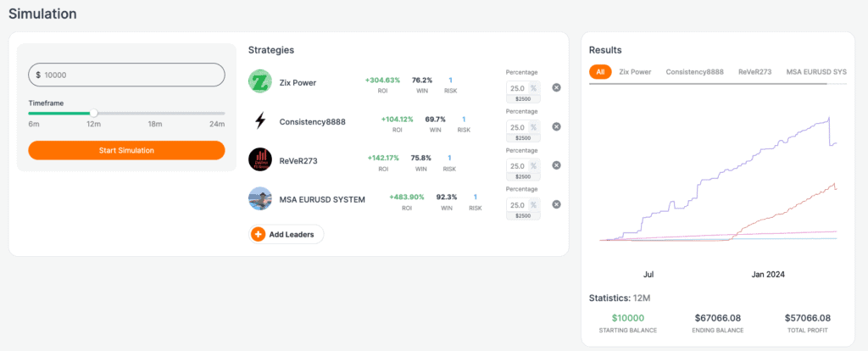Image resolution: width=868 pixels, height=351 pixels.
Task: Click the orange plus Add Leaders icon
Action: 259,234
